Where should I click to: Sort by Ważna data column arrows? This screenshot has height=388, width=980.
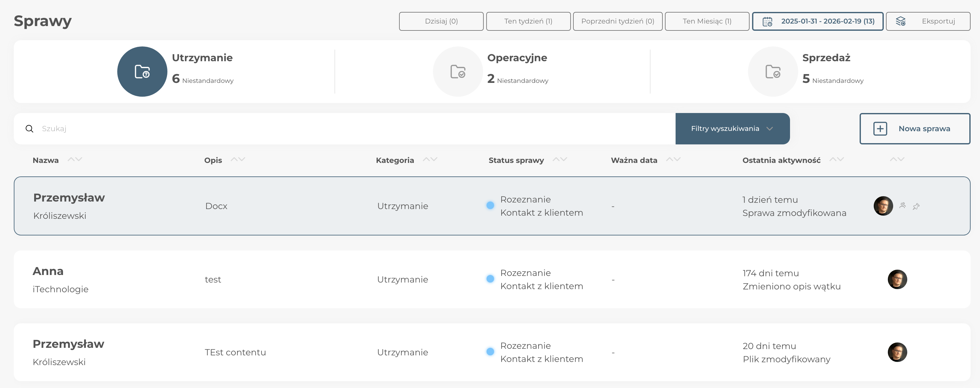pos(673,159)
